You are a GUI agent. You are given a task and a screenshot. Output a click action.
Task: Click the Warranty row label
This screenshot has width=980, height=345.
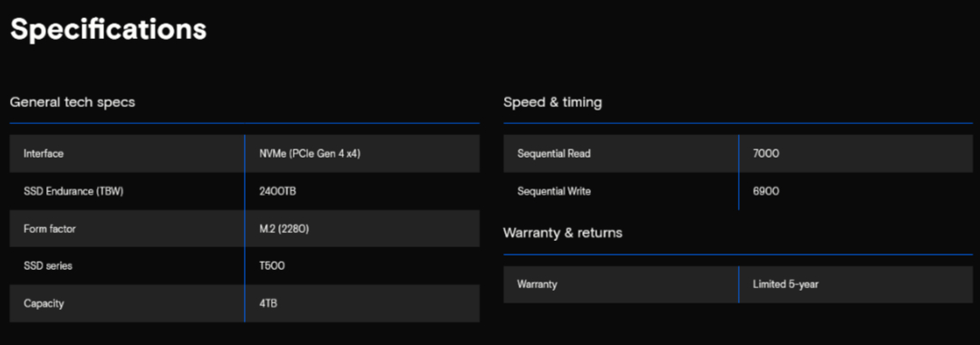[537, 284]
